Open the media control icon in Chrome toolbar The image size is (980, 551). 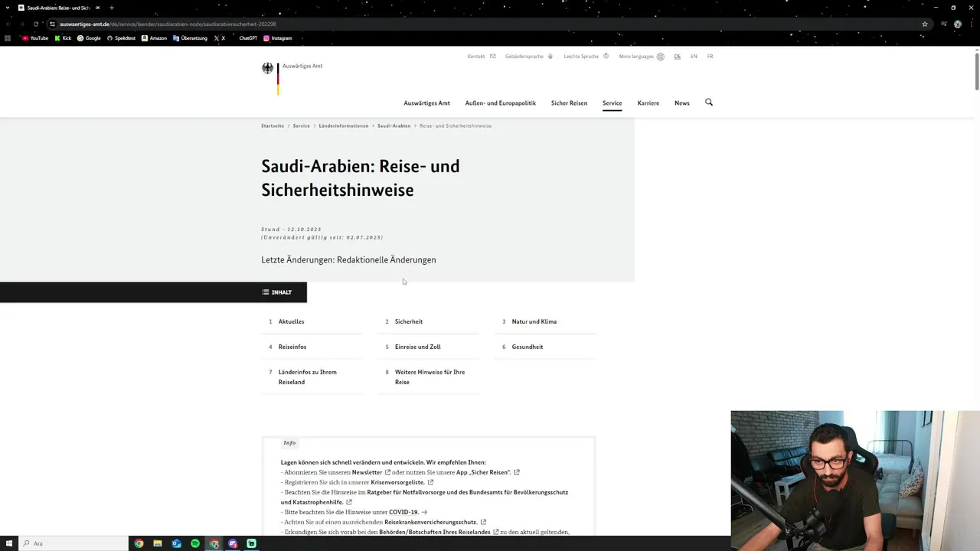(x=943, y=24)
